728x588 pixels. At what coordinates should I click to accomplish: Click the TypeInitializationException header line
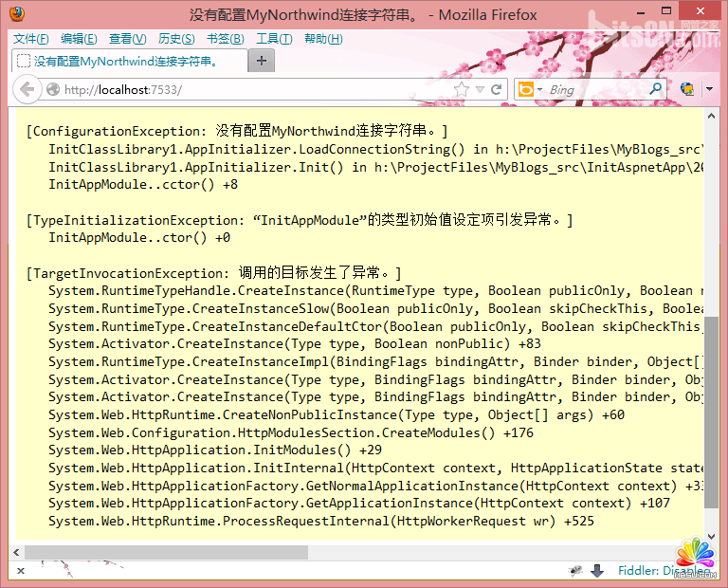coord(300,220)
